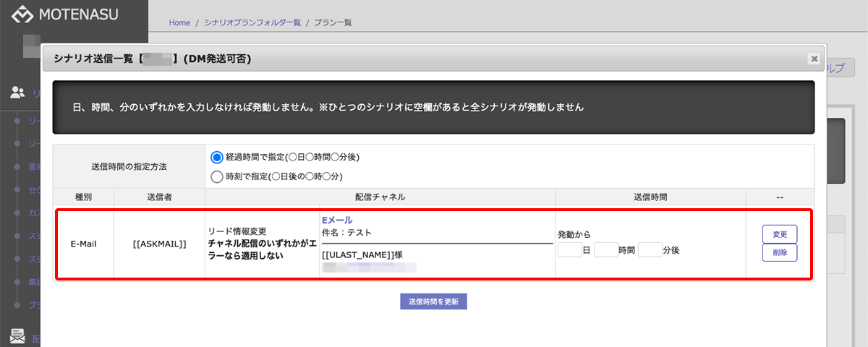The width and height of the screenshot is (868, 347).
Task: Click the 送信時間 column header
Action: pos(650,197)
